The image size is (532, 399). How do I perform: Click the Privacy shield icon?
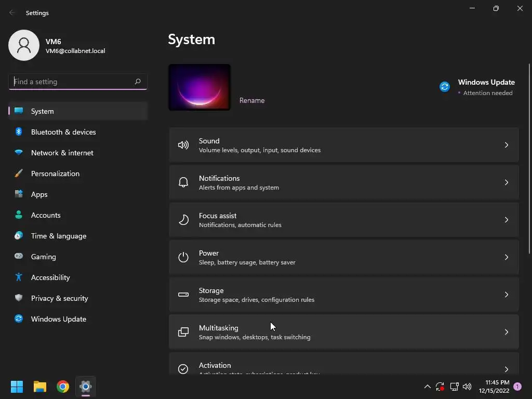[x=19, y=298]
